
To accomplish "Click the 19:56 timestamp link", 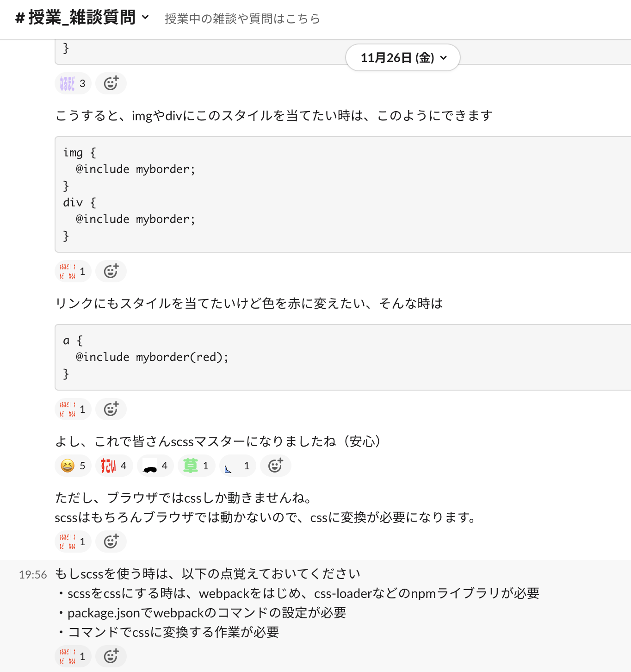I will coord(33,574).
